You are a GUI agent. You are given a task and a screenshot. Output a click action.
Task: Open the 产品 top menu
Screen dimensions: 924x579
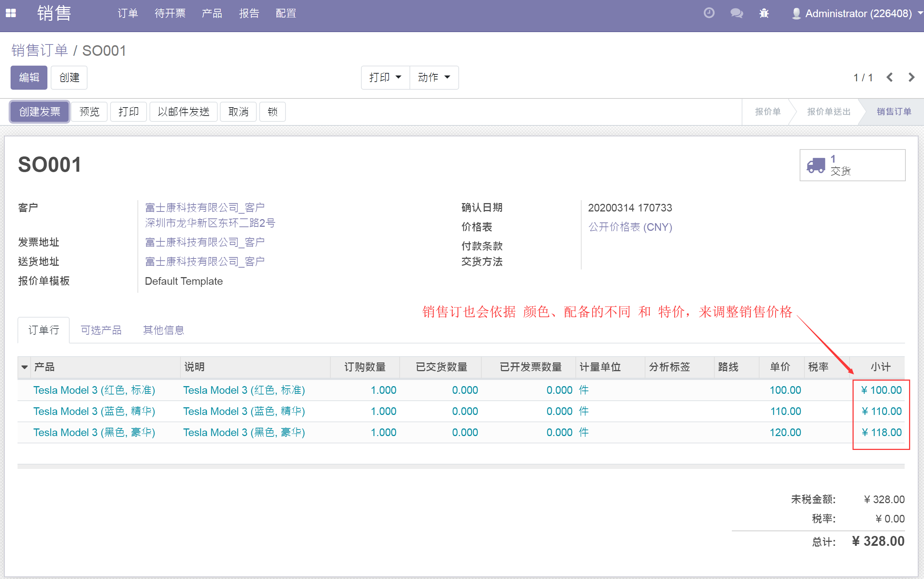point(212,13)
